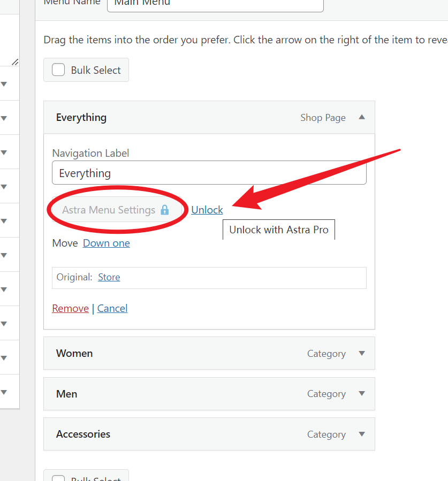448x481 pixels.
Task: Click the Unlock link
Action: pos(207,210)
